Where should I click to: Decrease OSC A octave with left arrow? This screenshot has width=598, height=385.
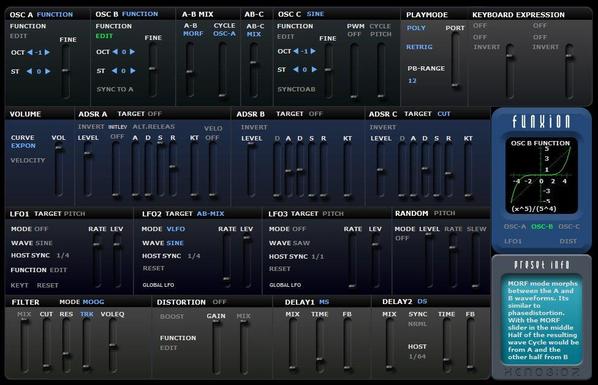tap(30, 52)
